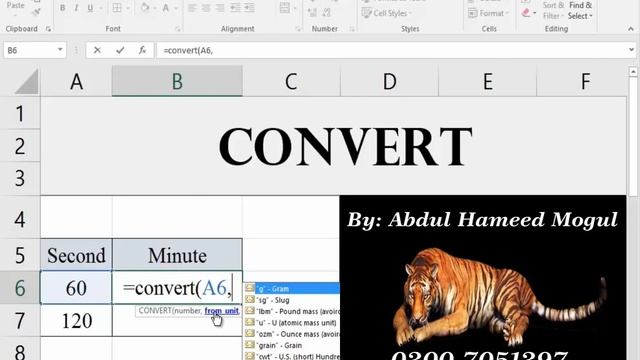Click the Merge & Center icon
Viewport: 640px width, 360px height.
(284, 8)
